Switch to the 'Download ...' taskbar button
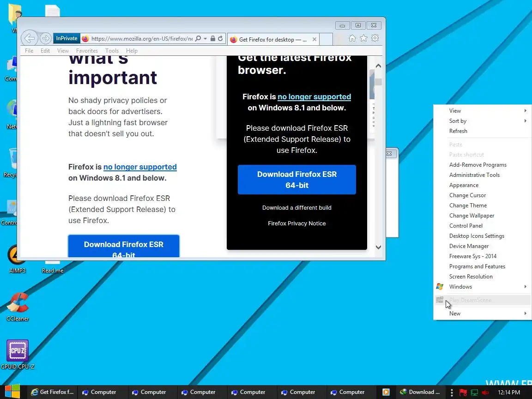The image size is (532, 399). (x=420, y=392)
